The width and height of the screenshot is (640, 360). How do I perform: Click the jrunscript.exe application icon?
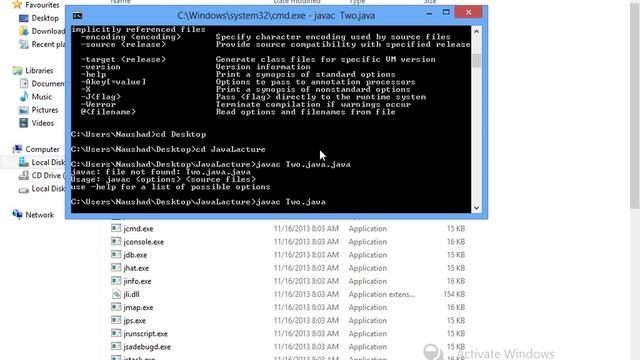click(116, 333)
